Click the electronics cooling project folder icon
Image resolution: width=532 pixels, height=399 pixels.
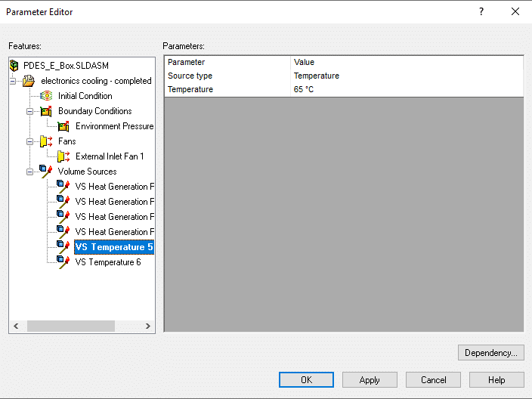point(29,81)
